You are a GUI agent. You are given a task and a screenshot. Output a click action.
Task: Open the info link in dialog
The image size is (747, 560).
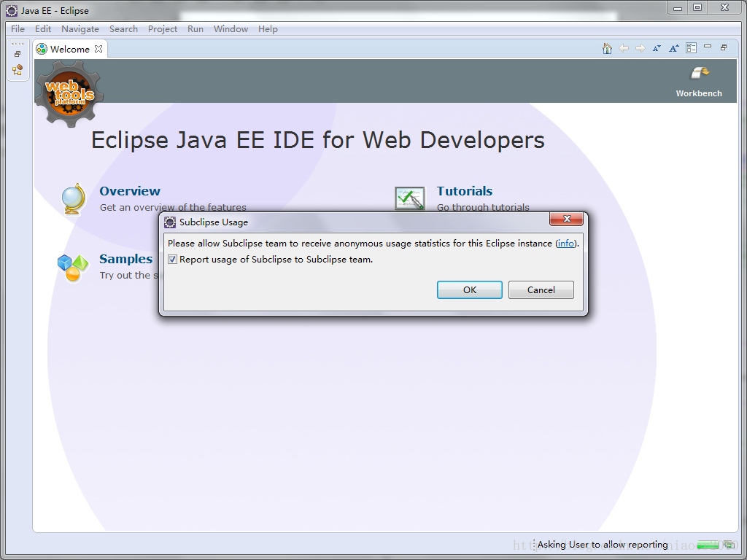tap(565, 244)
